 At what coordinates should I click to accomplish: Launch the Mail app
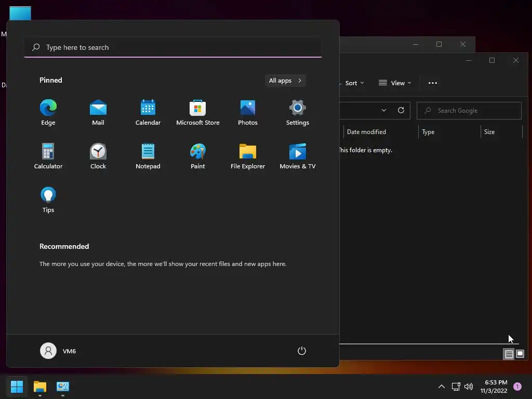click(98, 112)
